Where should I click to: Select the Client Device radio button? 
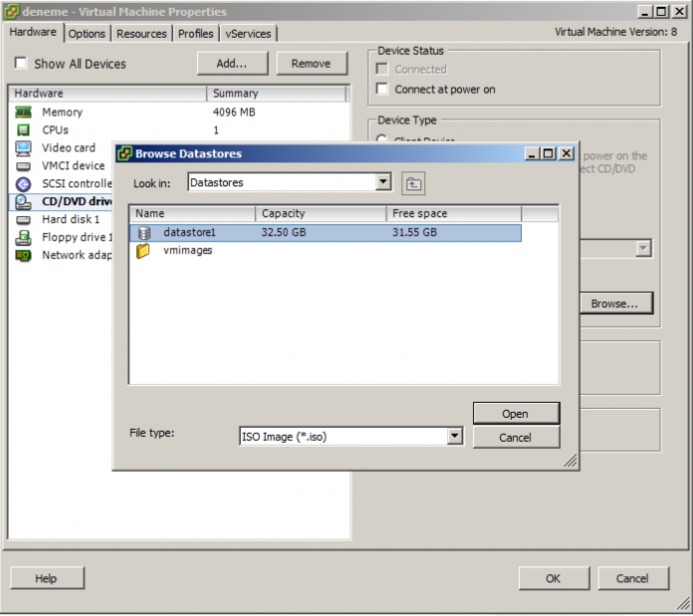(x=383, y=140)
